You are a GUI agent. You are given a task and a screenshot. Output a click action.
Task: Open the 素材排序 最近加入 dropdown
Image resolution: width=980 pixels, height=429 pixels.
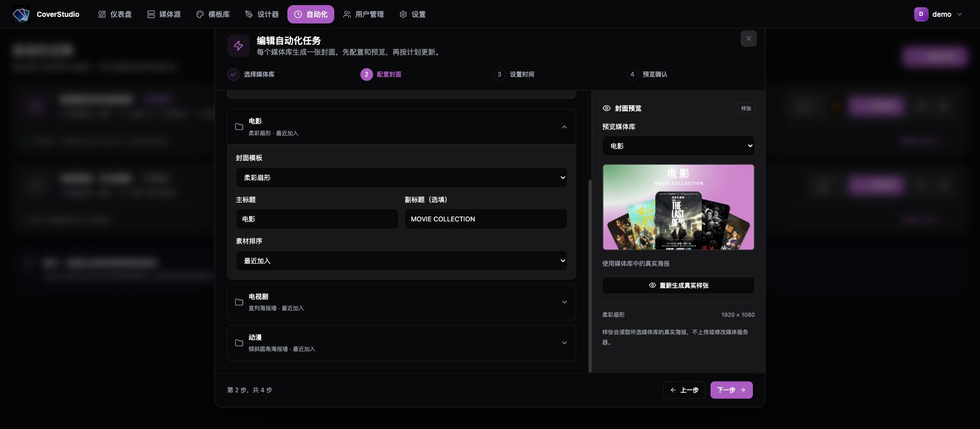pos(401,261)
